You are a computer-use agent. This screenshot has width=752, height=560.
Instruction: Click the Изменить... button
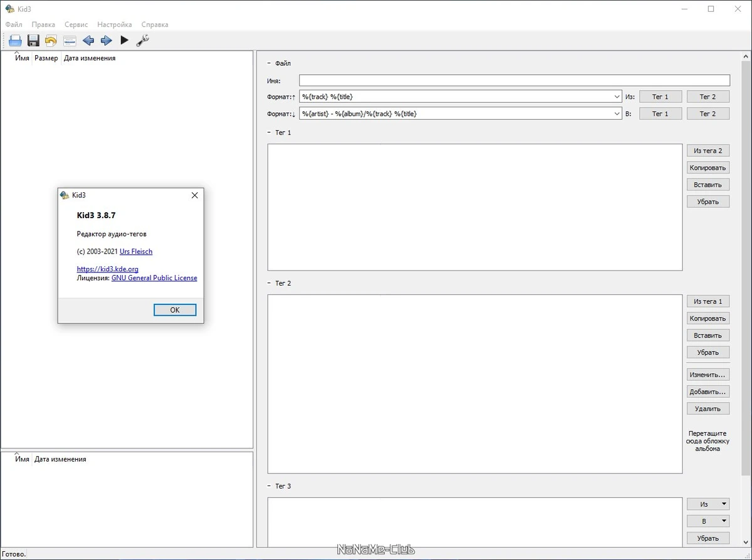tap(708, 375)
